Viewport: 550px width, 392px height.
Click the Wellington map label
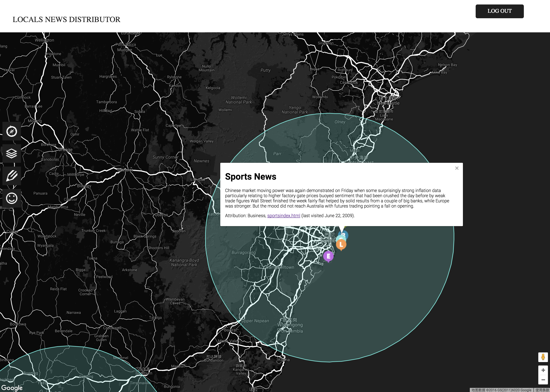point(44,40)
